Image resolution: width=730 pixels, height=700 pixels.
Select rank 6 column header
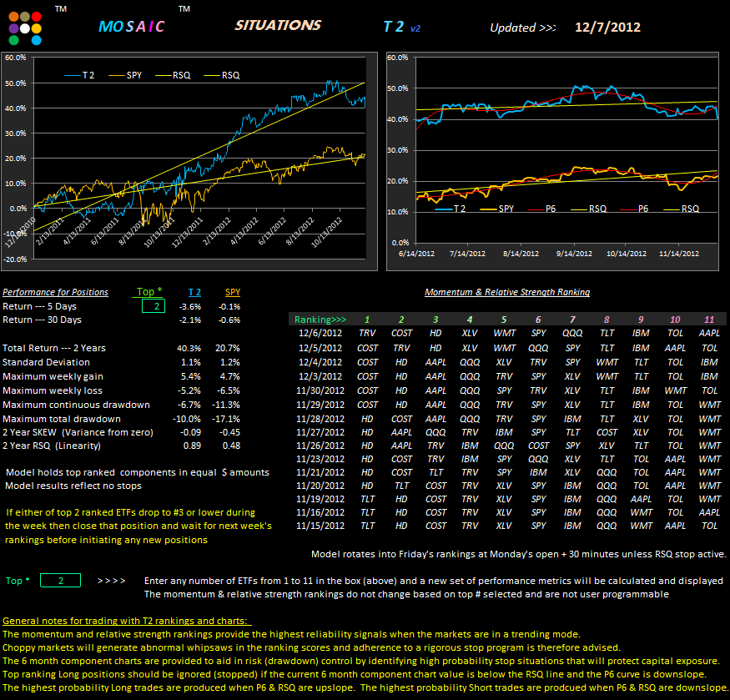(538, 320)
